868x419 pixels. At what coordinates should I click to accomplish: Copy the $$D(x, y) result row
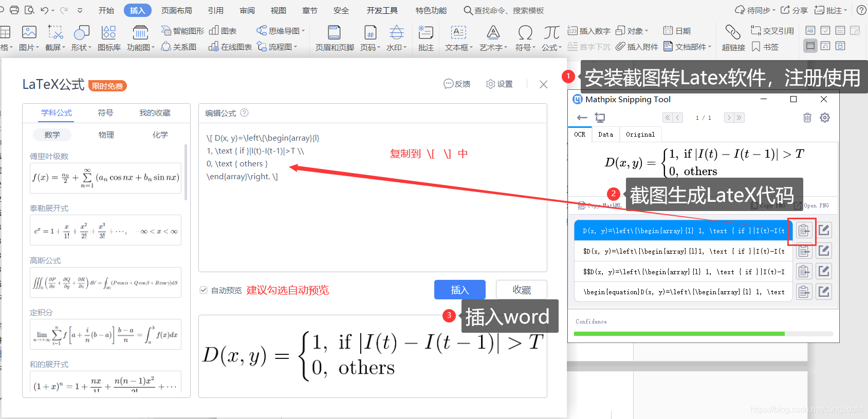point(804,271)
